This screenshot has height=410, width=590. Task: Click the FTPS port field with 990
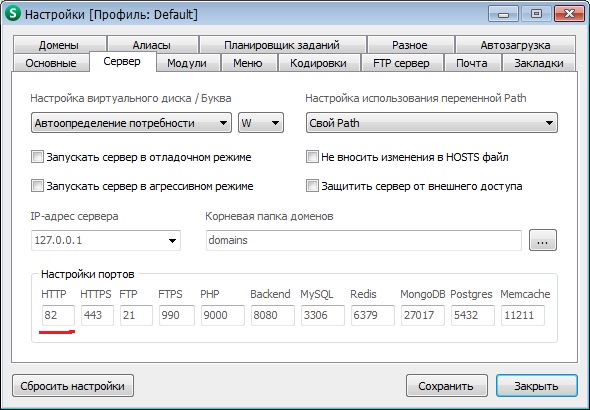click(x=177, y=315)
